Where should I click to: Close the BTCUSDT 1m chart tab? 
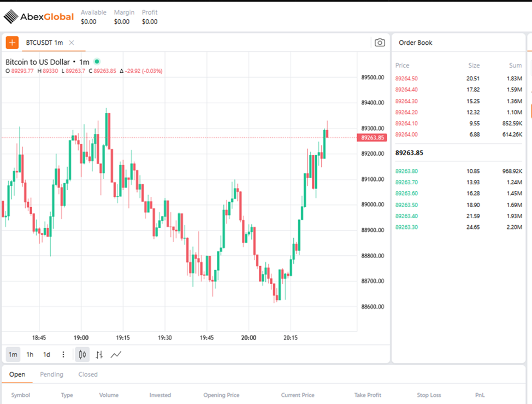(x=70, y=42)
